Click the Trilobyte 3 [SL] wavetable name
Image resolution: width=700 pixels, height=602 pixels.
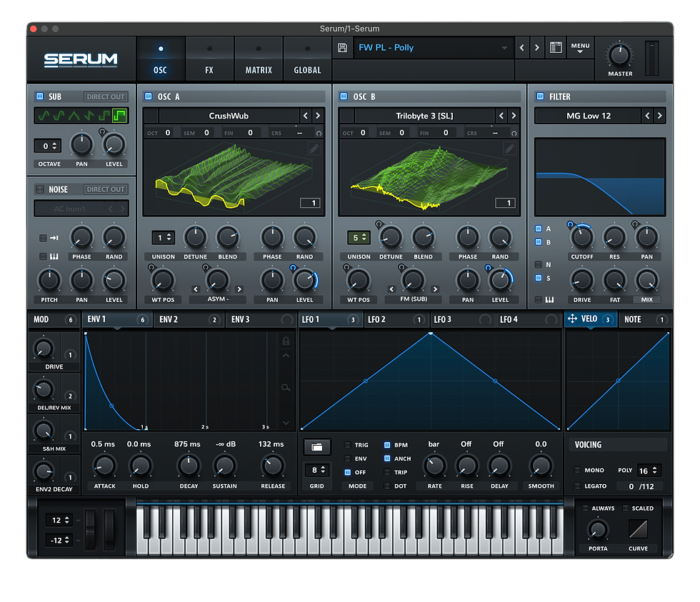424,116
